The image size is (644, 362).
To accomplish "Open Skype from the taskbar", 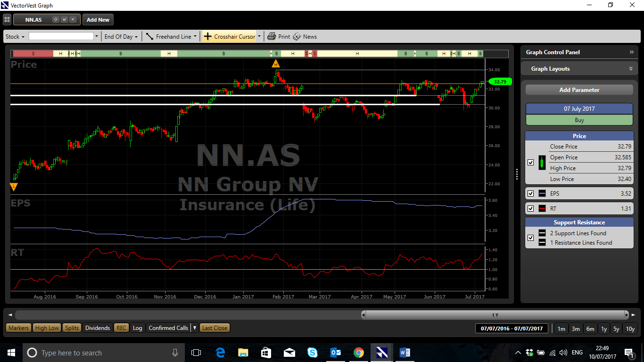I will pos(313,353).
